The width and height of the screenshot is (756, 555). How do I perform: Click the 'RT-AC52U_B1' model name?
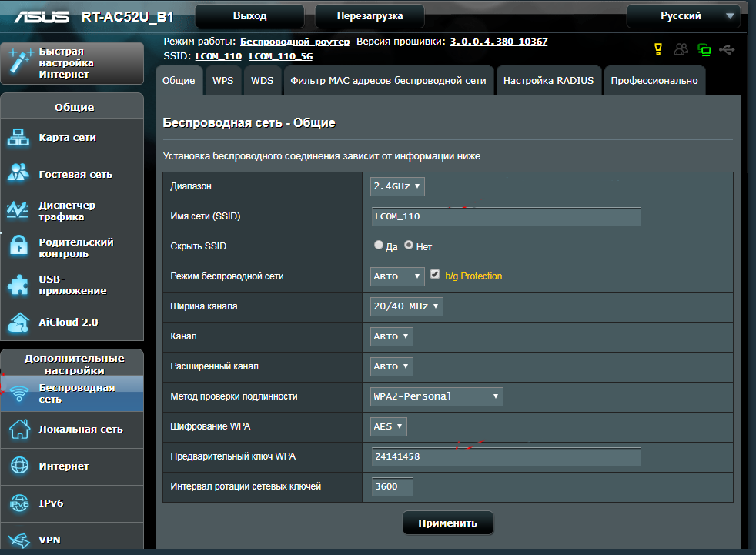point(127,17)
